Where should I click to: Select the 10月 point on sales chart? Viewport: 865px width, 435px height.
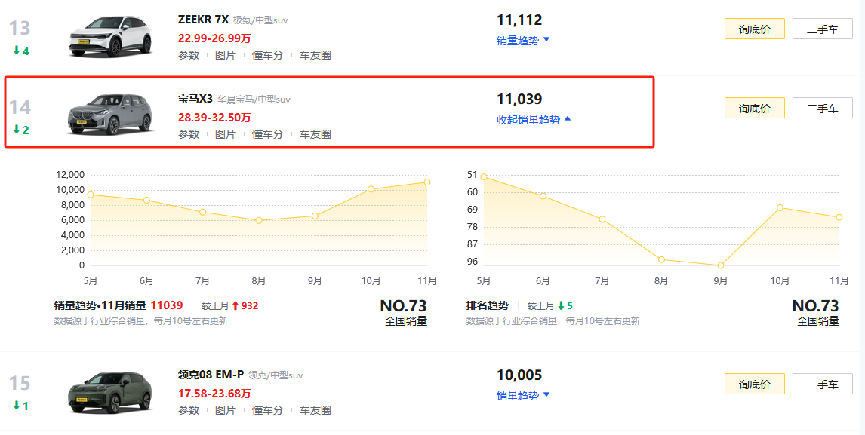click(x=371, y=189)
